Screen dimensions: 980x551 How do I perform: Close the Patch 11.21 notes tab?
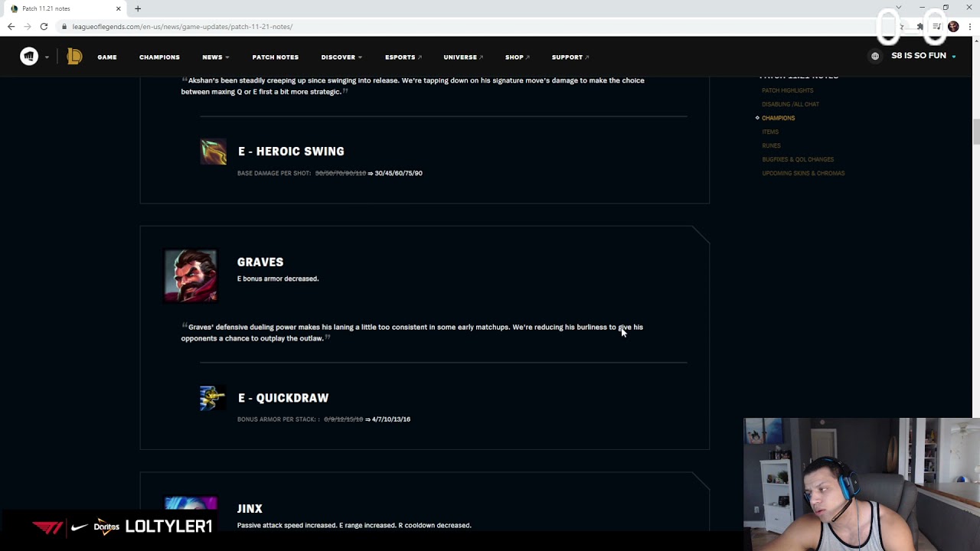pyautogui.click(x=118, y=8)
